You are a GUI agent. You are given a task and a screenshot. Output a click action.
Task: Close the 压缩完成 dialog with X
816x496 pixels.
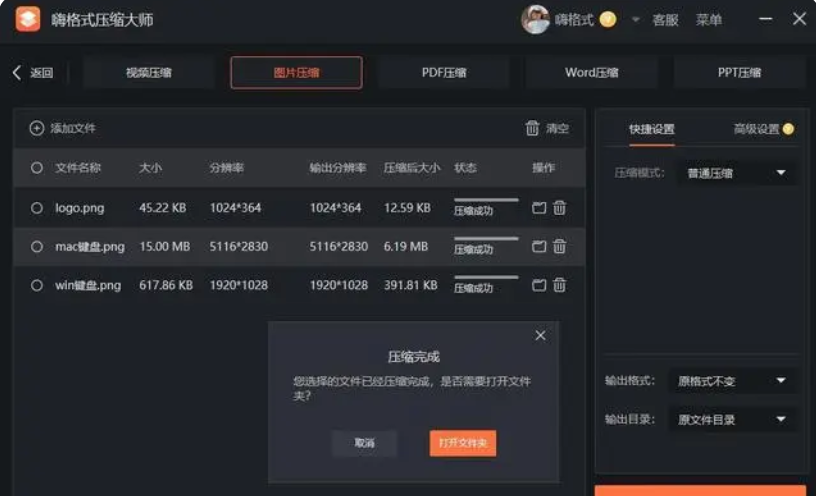(541, 335)
